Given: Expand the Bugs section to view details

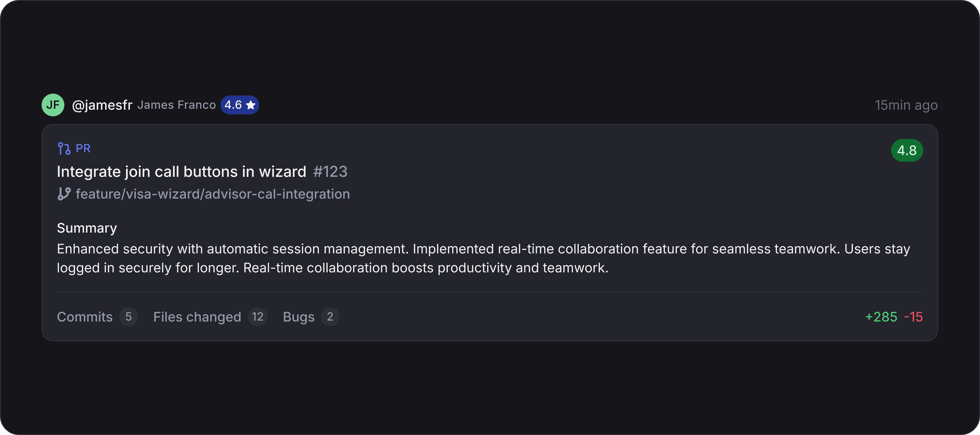Looking at the screenshot, I should (298, 316).
